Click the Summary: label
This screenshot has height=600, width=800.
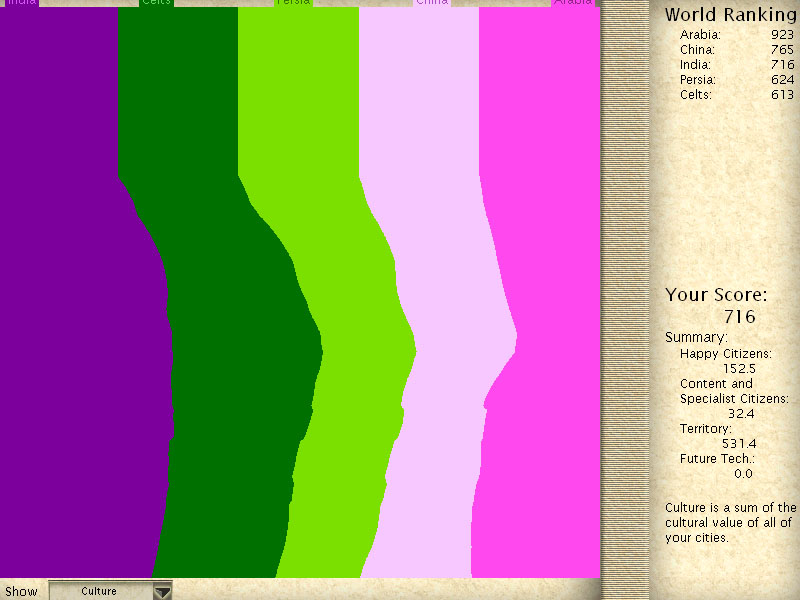(x=696, y=337)
